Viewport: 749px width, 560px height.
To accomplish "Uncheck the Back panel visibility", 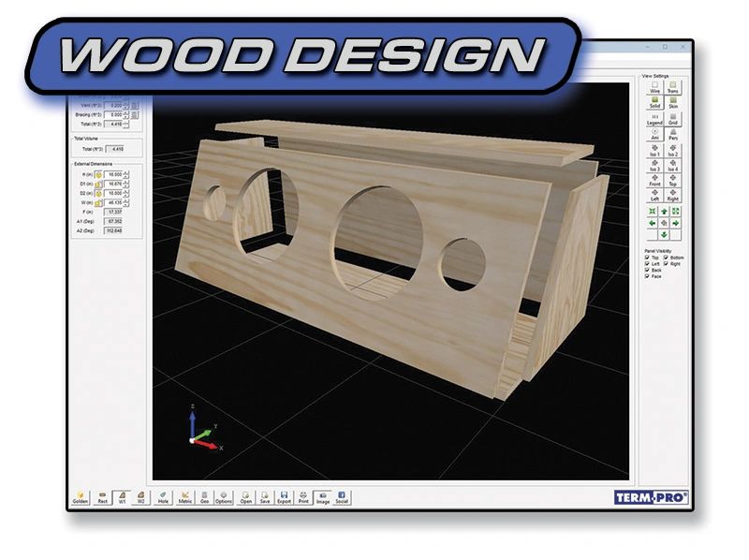I will click(647, 270).
